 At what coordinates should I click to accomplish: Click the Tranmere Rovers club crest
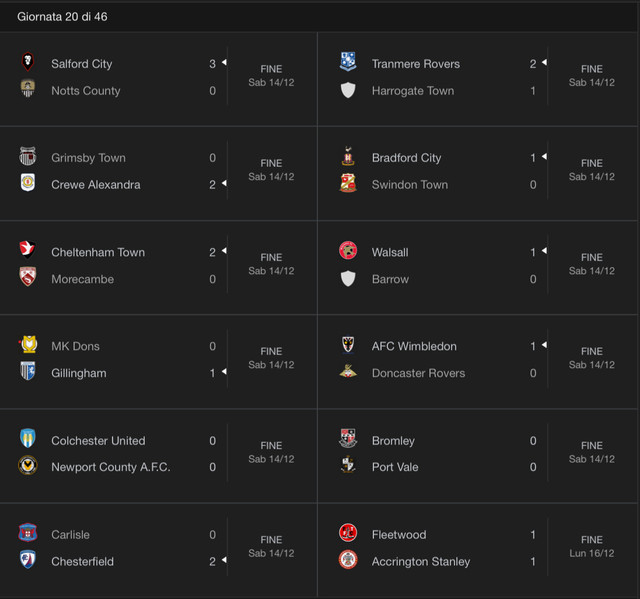click(x=348, y=62)
